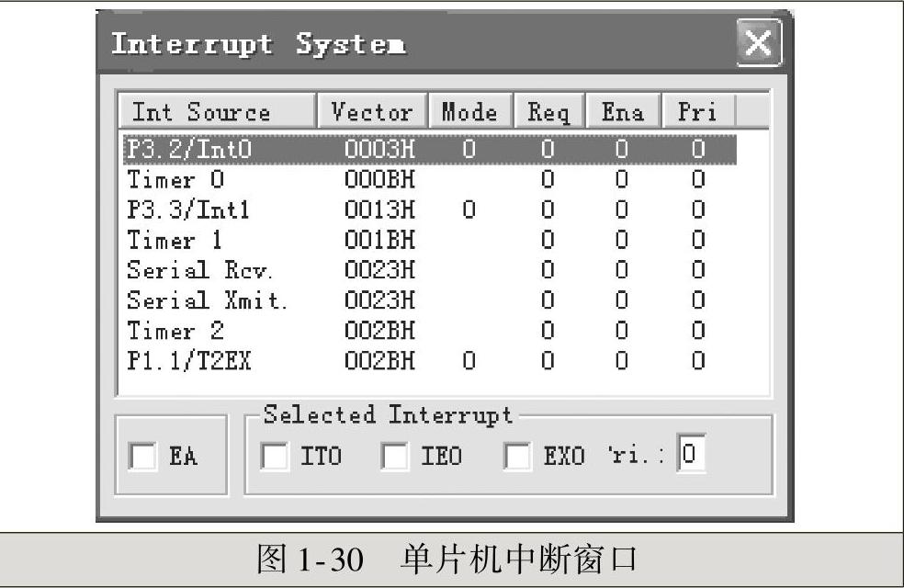
Task: Click the Ena column header
Action: click(623, 113)
